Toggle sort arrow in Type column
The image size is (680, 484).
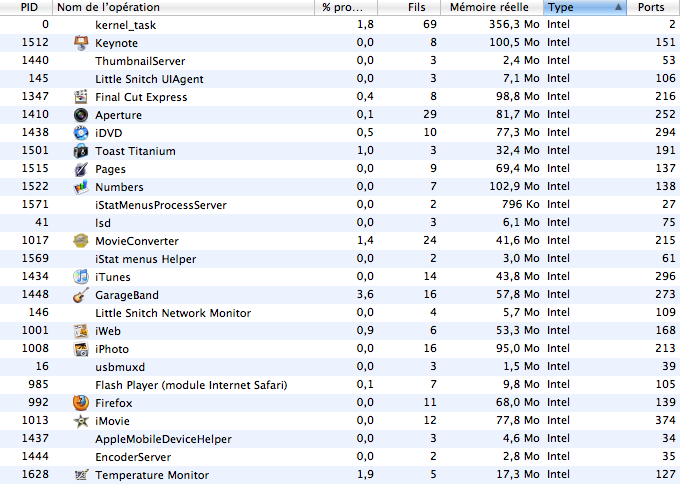click(x=618, y=7)
